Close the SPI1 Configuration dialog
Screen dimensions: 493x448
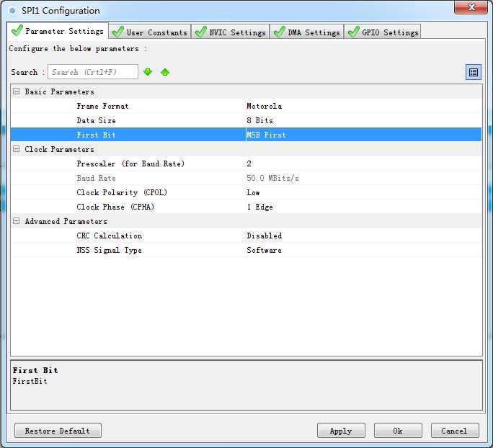point(471,7)
